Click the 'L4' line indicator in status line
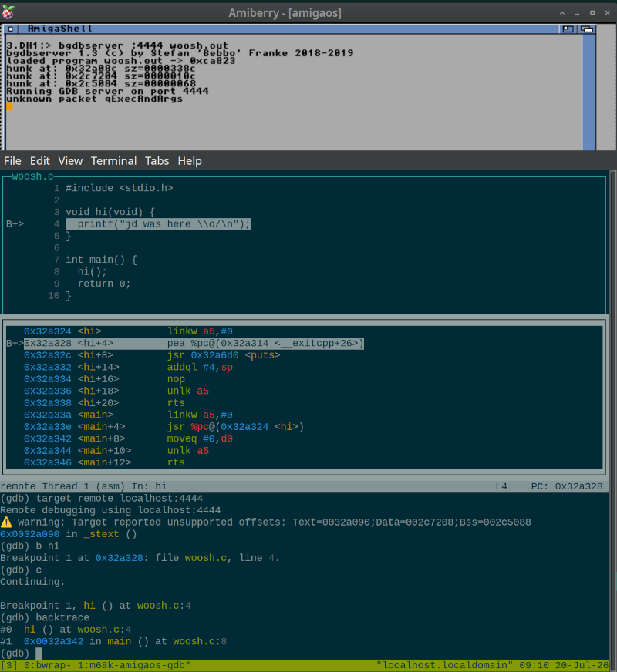 click(501, 486)
